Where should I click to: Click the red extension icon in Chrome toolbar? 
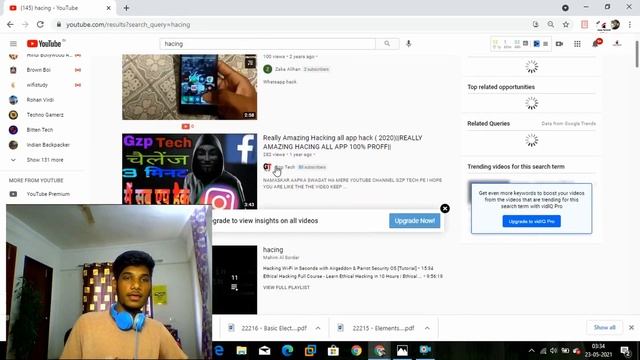[x=584, y=24]
